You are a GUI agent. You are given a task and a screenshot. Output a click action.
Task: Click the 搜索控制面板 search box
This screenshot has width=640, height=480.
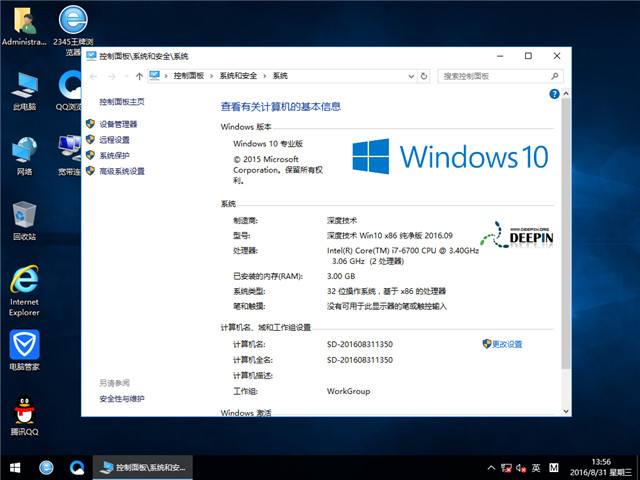(x=495, y=76)
